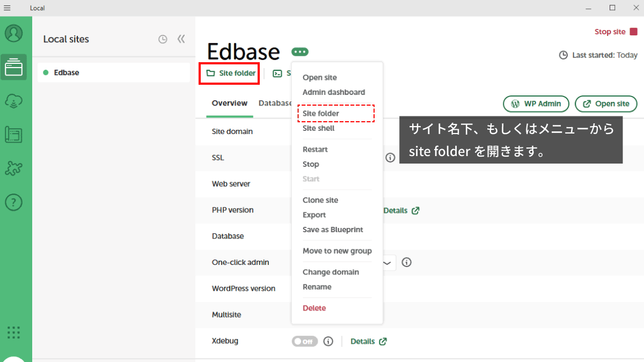Select Edbase in the sites list
The image size is (644, 362).
click(x=67, y=72)
